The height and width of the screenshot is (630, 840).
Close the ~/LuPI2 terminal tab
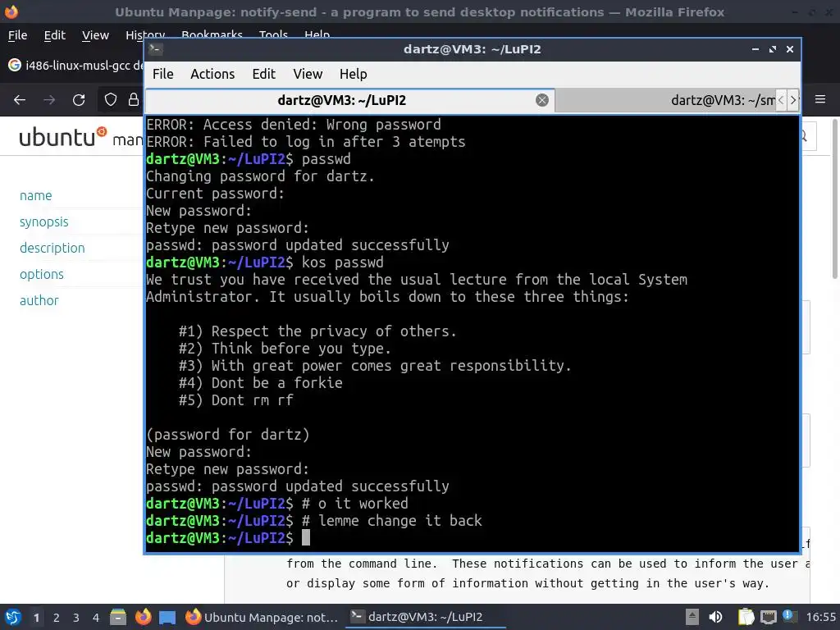click(x=542, y=100)
